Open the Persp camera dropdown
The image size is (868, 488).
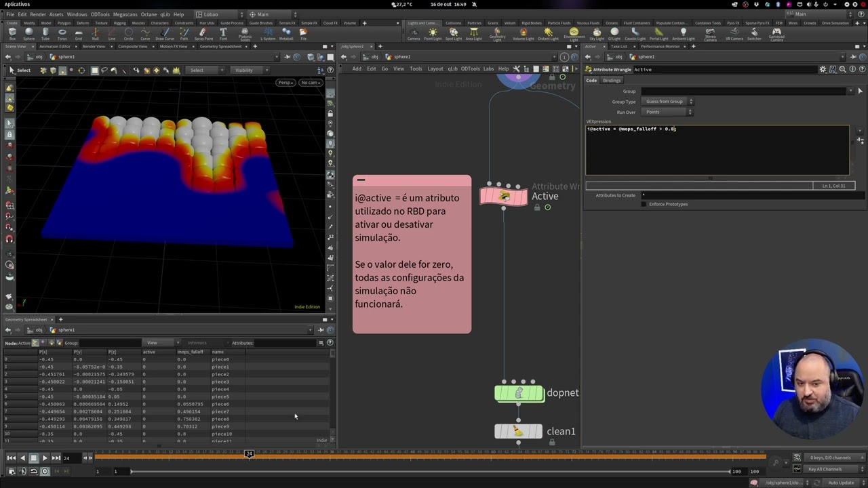(285, 83)
